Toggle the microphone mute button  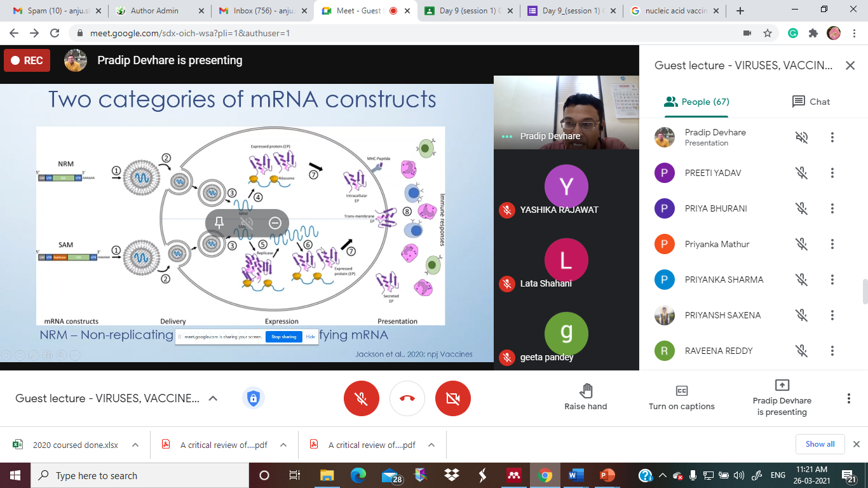(x=362, y=398)
